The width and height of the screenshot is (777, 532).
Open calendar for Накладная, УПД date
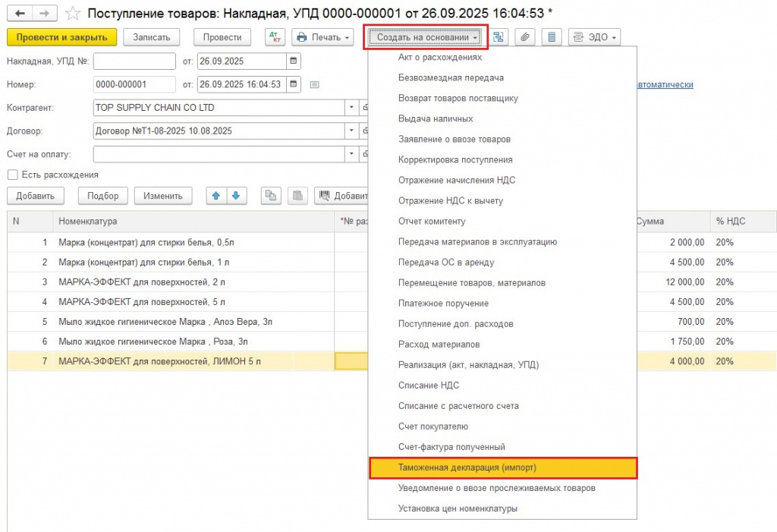click(294, 61)
